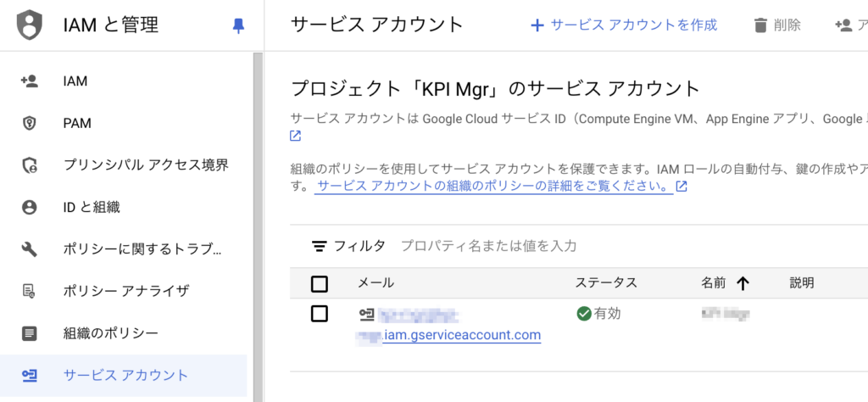Select サービス アカウント menu item

click(124, 376)
